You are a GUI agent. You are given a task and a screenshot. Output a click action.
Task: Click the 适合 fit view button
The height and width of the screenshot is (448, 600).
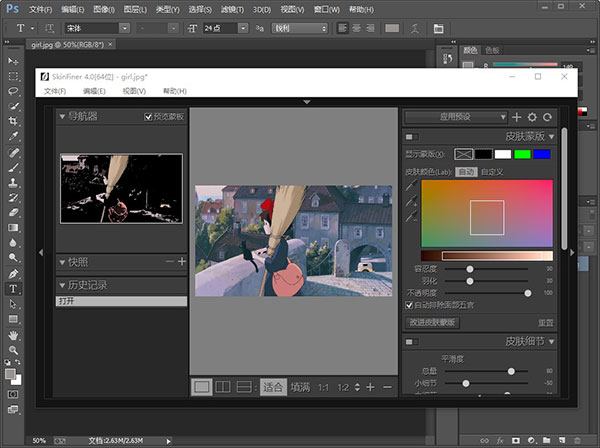coord(273,387)
